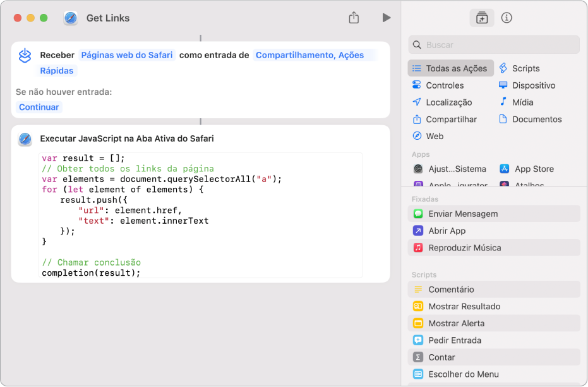This screenshot has height=387, width=588.
Task: Select Todas as Ações category
Action: click(x=450, y=68)
